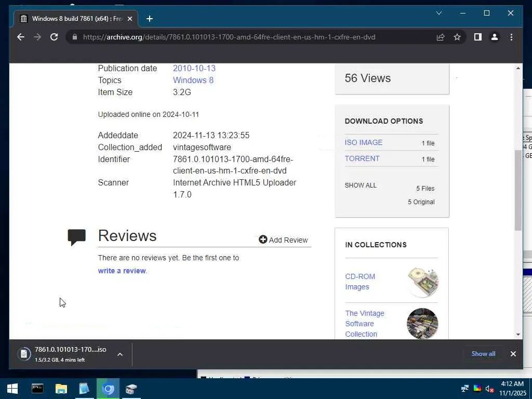Click SHOW ALL download options
The image size is (532, 399).
click(x=361, y=185)
